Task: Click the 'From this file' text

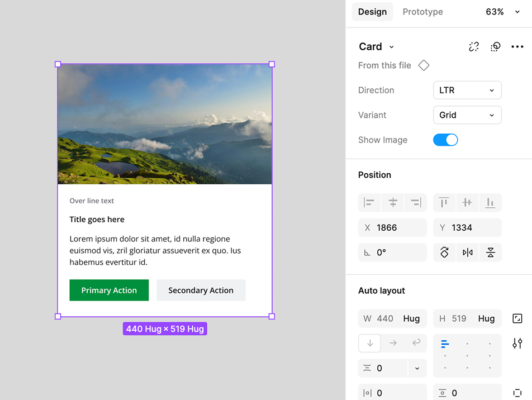Action: [x=384, y=65]
